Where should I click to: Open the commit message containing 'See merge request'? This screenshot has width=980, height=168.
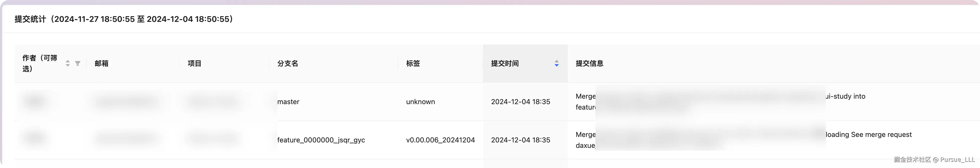pos(868,134)
